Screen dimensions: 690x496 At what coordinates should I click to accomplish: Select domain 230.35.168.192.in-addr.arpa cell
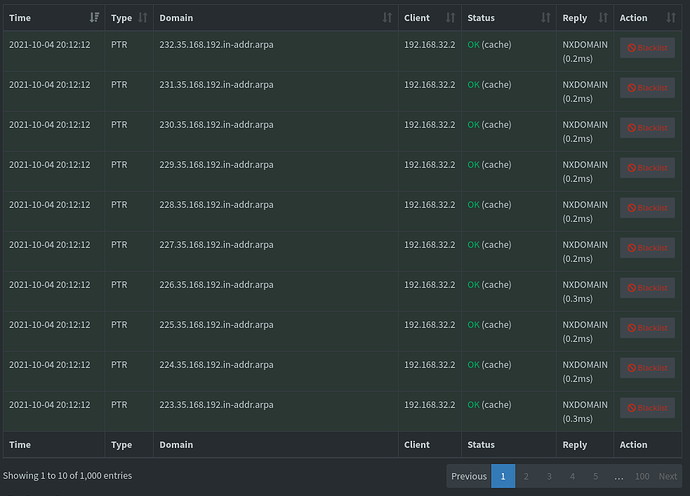215,125
